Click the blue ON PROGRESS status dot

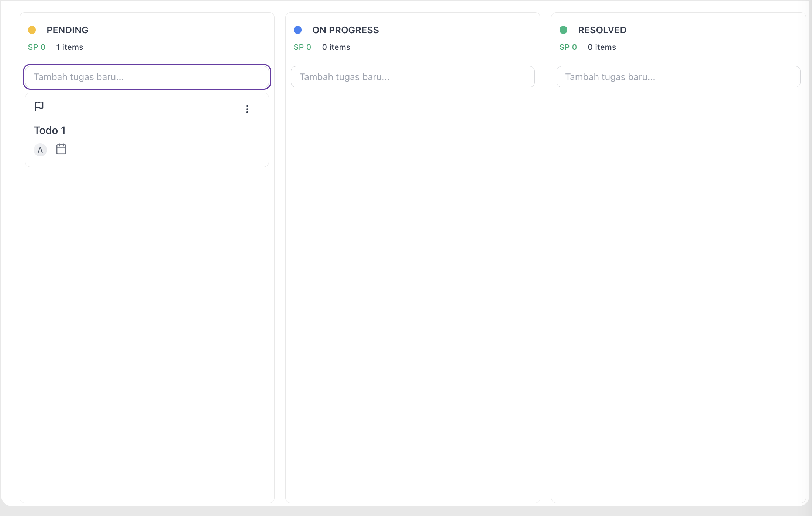pyautogui.click(x=298, y=30)
